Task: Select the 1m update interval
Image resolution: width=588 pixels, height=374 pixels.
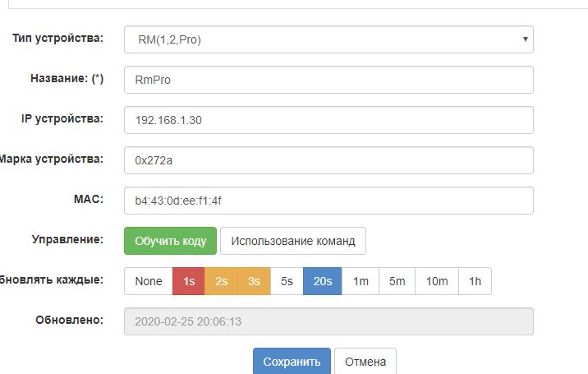Action: pos(361,281)
